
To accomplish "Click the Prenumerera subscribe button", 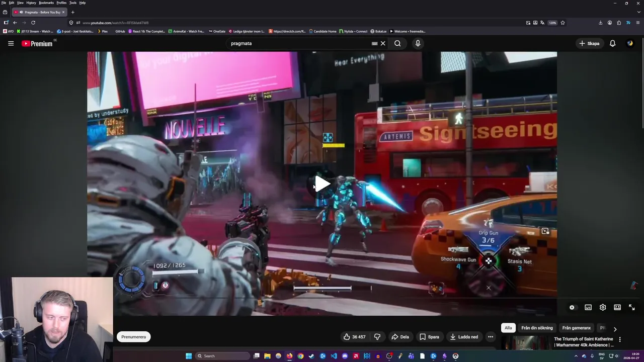I will pos(134,337).
